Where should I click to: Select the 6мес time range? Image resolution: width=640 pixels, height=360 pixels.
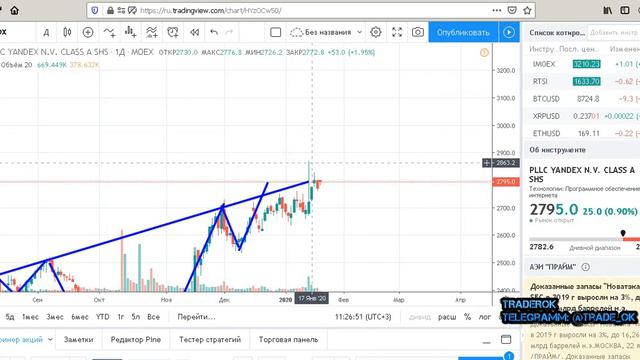(80, 317)
